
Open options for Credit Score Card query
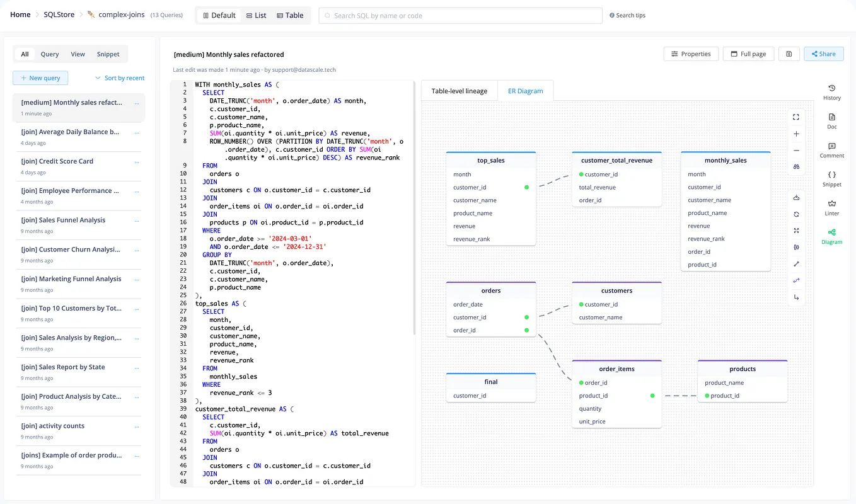(x=137, y=161)
